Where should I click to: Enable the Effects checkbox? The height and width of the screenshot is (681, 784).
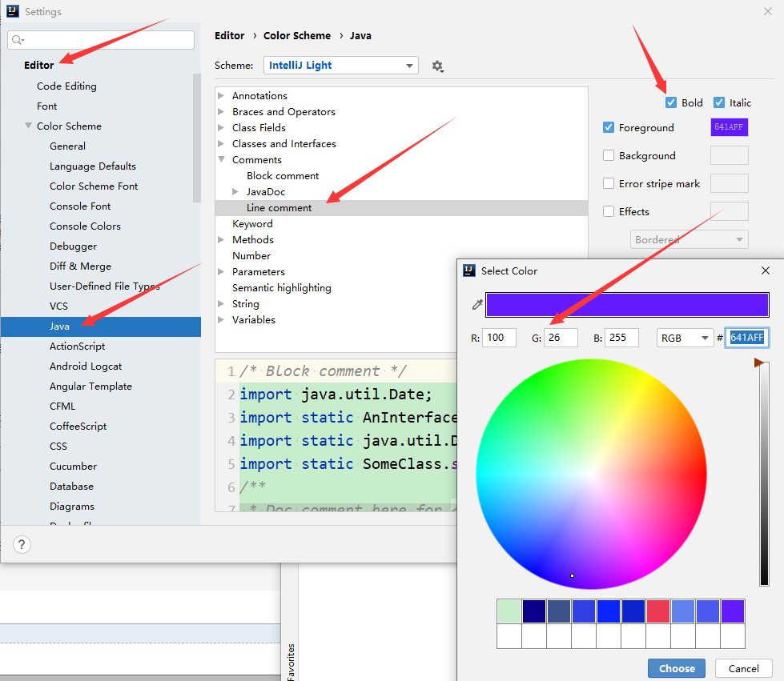609,211
